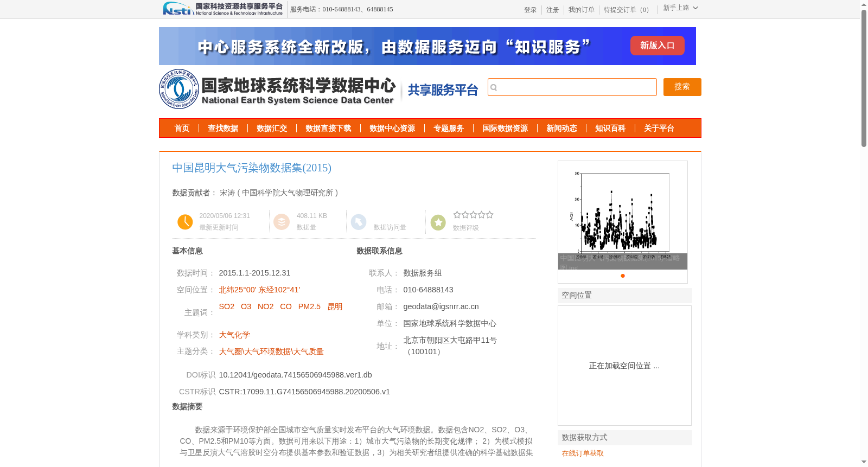Click the 408.11 KB data size text
This screenshot has height=467, width=868.
coord(312,216)
